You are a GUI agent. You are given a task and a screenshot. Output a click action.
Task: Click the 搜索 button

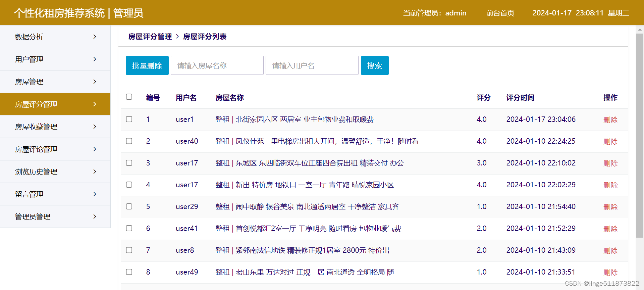pyautogui.click(x=375, y=65)
